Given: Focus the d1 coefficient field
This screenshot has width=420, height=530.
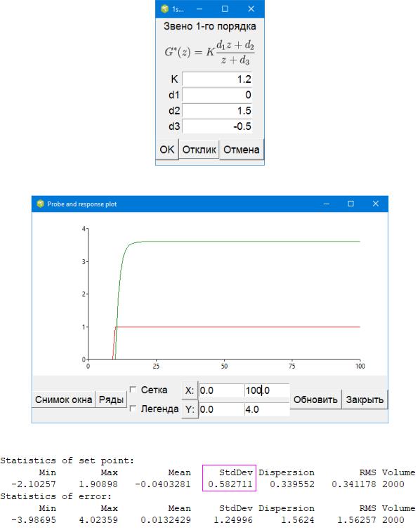Looking at the screenshot, I should click(217, 95).
